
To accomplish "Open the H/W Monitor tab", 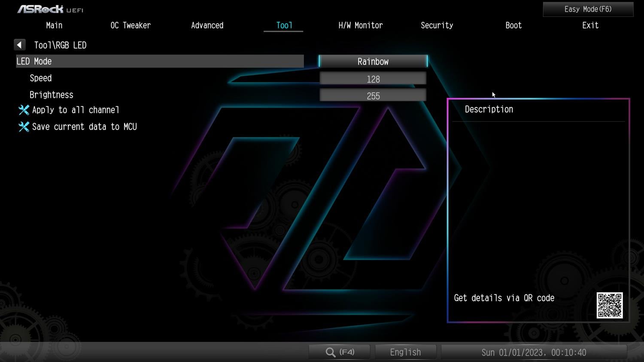I will (x=360, y=25).
